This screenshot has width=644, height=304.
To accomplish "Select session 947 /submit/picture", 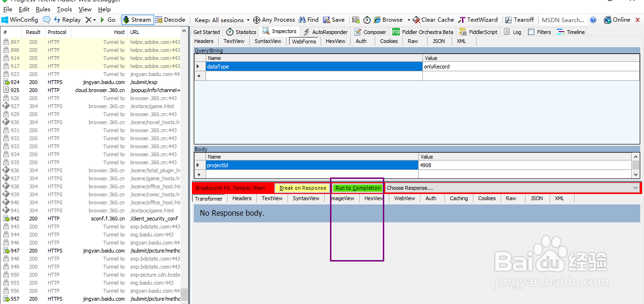I will pos(91,251).
